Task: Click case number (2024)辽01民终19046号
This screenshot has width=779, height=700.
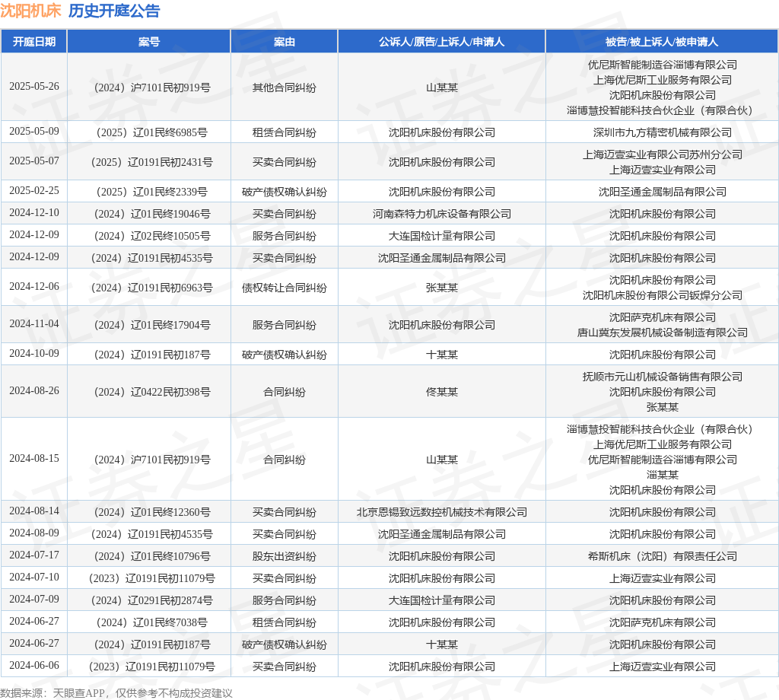Action: pos(151,214)
